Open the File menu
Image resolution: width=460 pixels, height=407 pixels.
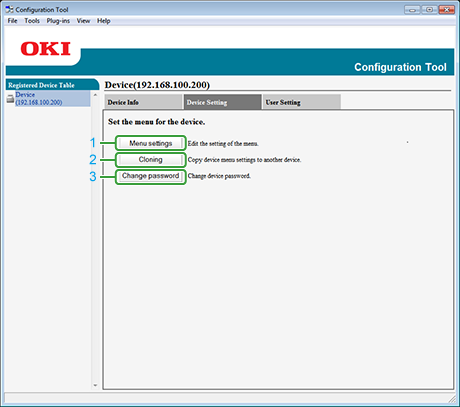point(12,21)
